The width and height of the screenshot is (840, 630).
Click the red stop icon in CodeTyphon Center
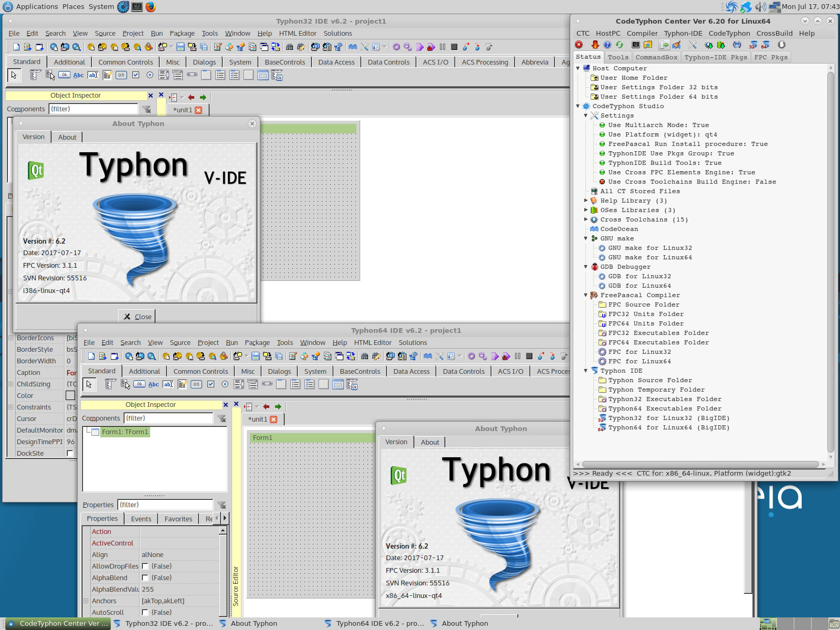(x=579, y=45)
